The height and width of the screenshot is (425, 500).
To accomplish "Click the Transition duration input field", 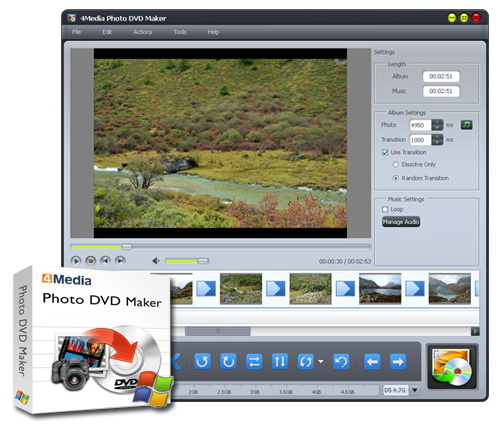I will click(x=420, y=140).
